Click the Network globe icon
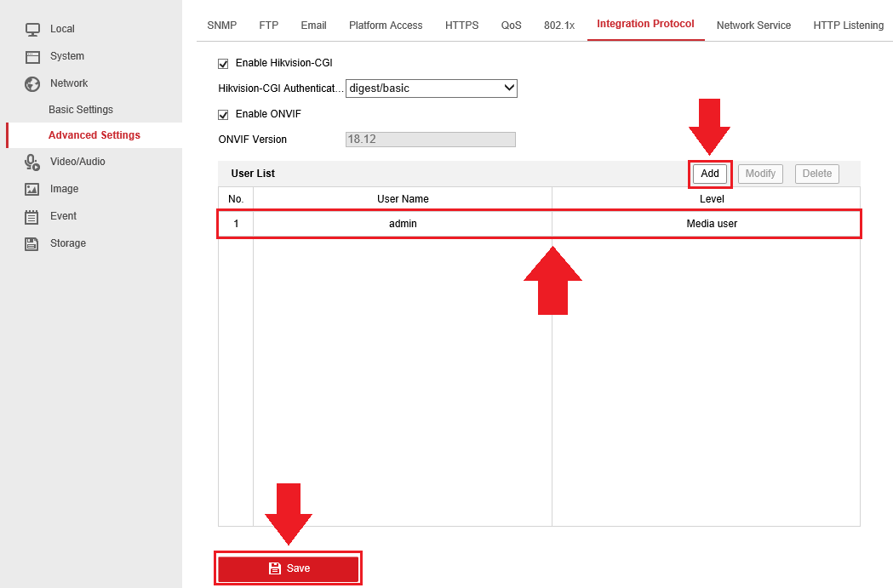 (32, 84)
